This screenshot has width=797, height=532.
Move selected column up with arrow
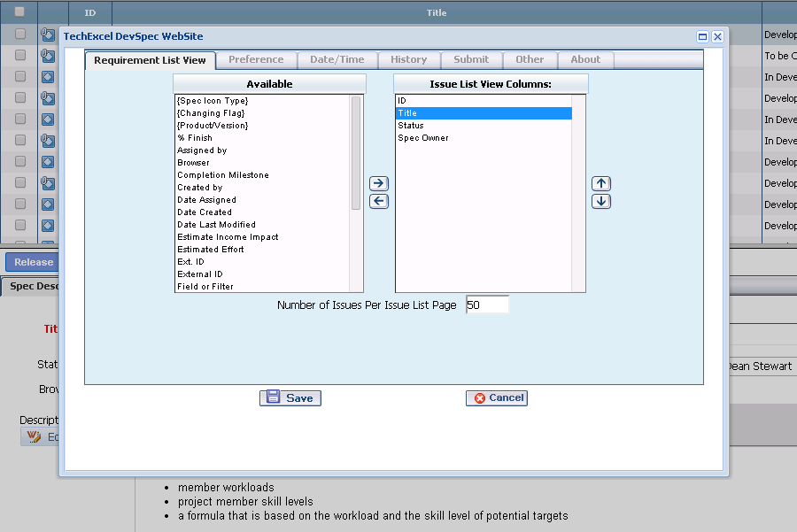click(601, 183)
